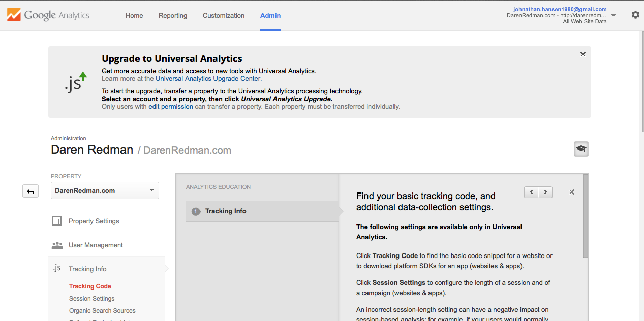644x321 pixels.
Task: Click the johnathan.hansen1980@gmail.com account link
Action: 560,9
